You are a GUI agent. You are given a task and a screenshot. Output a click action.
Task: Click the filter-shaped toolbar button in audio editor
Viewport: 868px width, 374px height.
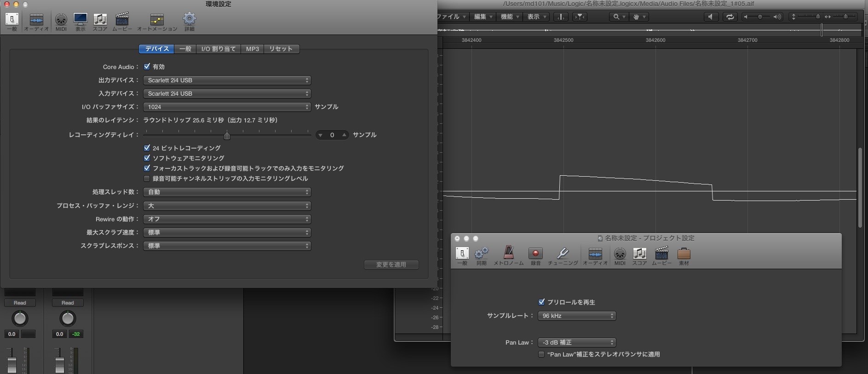[580, 17]
